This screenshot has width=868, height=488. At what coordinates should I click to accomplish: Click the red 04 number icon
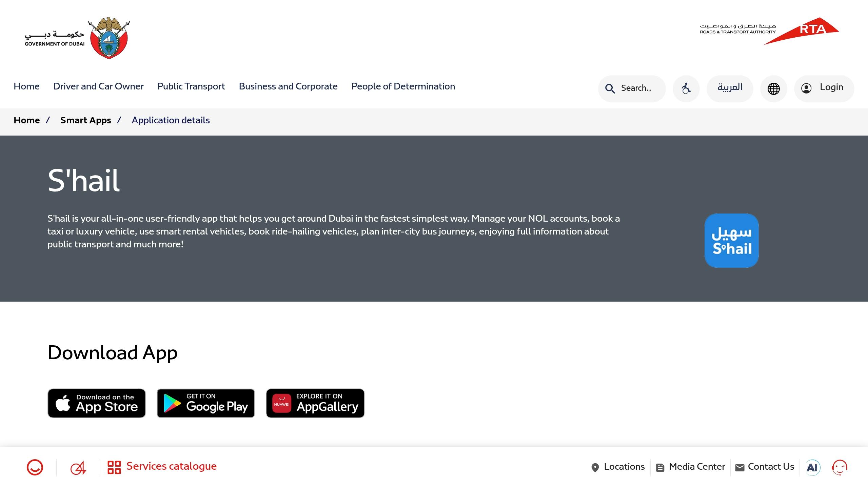point(78,468)
